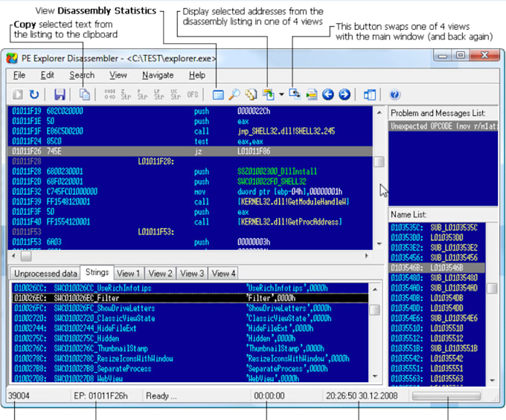This screenshot has height=420, width=506.
Task: Click disassembly vertical scrollbar down arrow
Action: tap(379, 244)
